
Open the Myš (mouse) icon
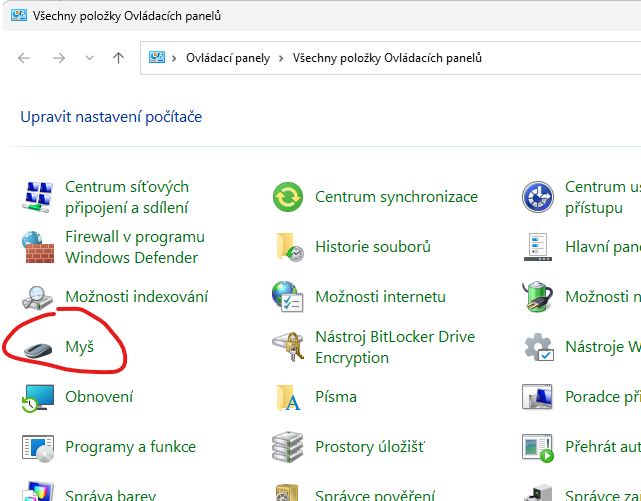38,347
